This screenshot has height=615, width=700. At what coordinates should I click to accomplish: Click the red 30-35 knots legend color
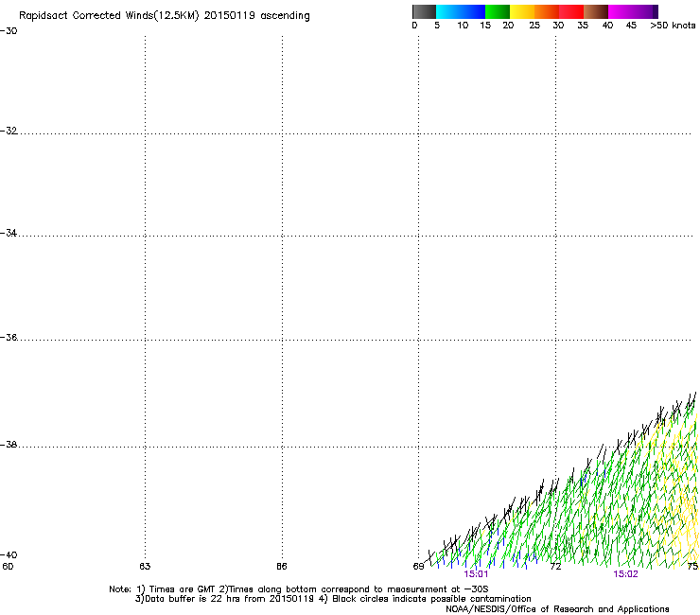(x=571, y=11)
